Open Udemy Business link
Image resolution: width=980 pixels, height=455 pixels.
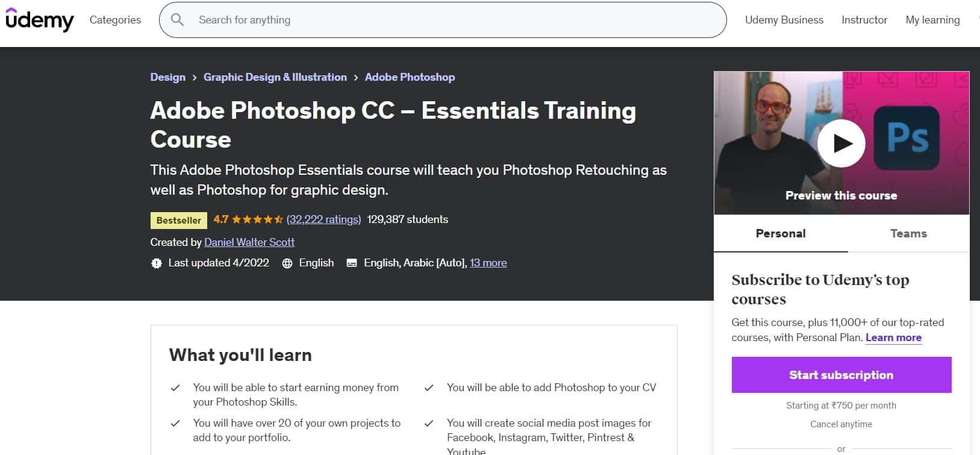tap(784, 20)
